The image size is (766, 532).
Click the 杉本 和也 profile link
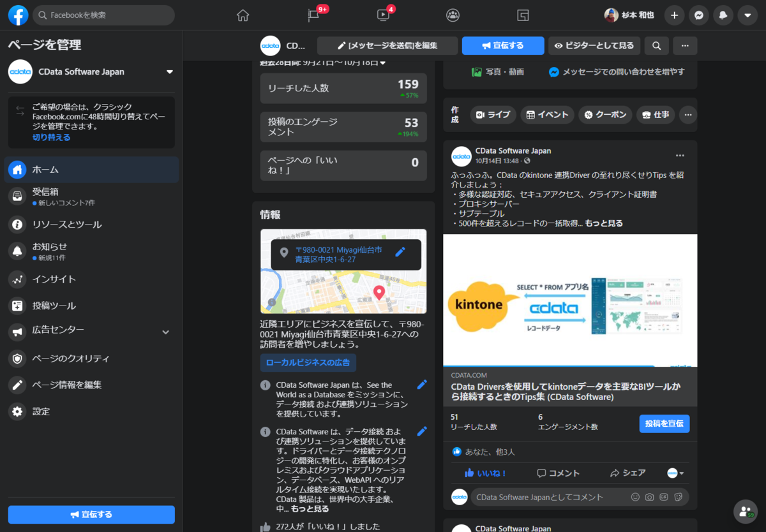629,15
